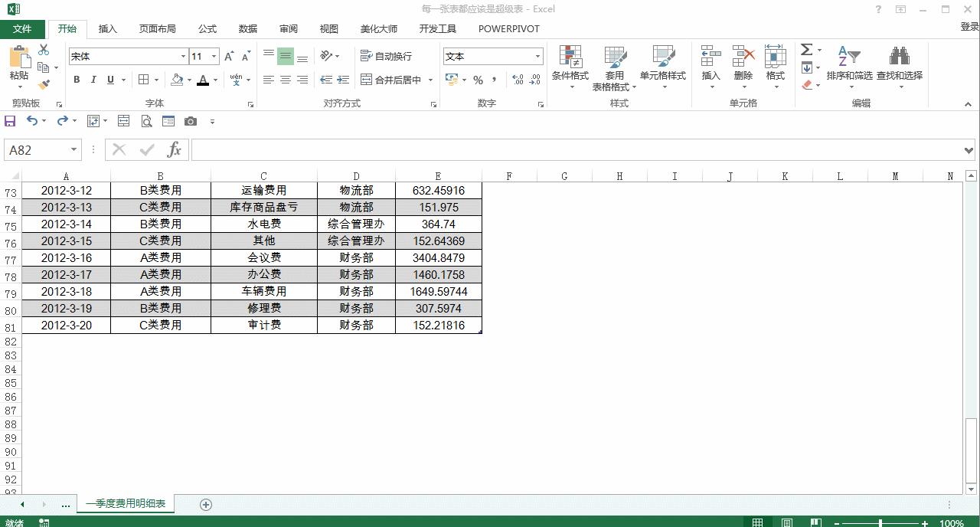Click the Undo arrow icon
This screenshot has width=980, height=527.
[31, 121]
